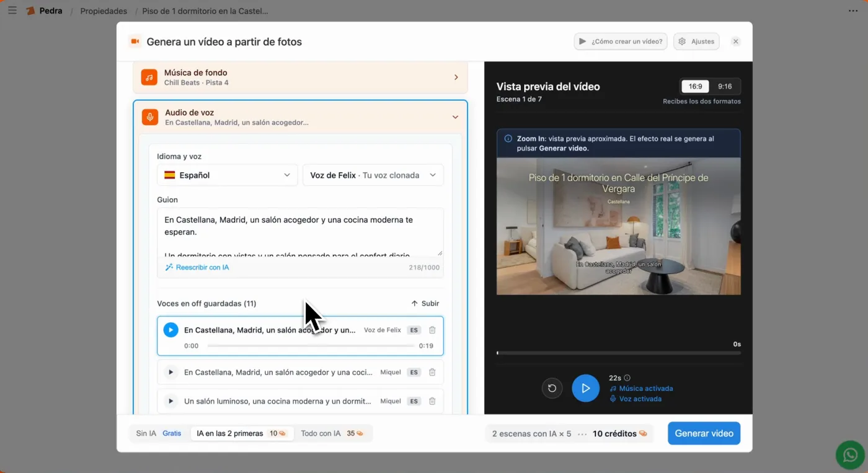This screenshot has height=473, width=868.
Task: Click the music note Música de fondo icon
Action: tap(149, 77)
